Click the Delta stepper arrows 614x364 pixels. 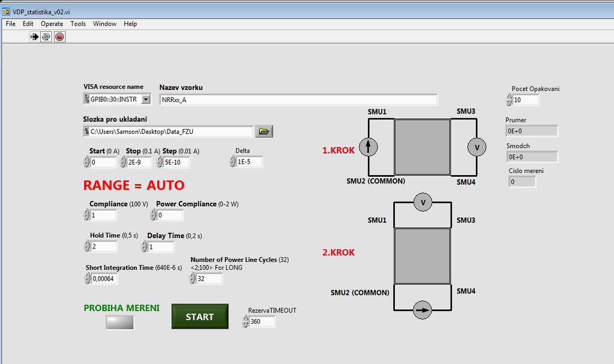point(233,161)
